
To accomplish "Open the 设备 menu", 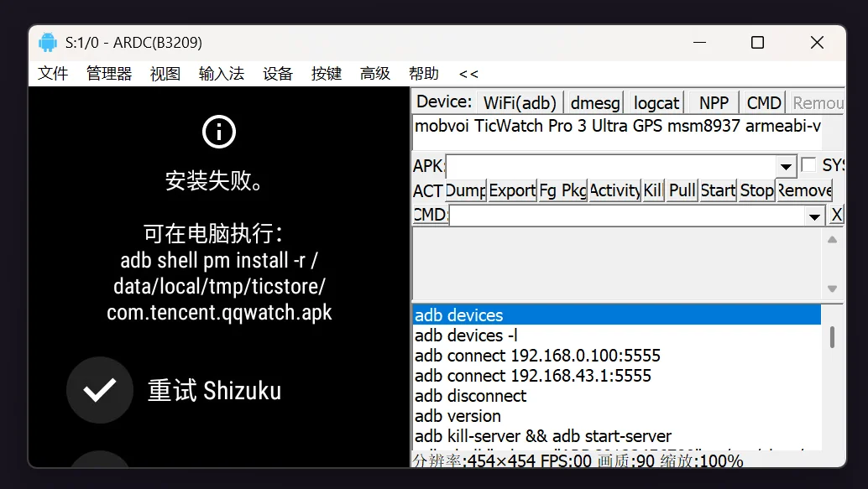I will (277, 74).
